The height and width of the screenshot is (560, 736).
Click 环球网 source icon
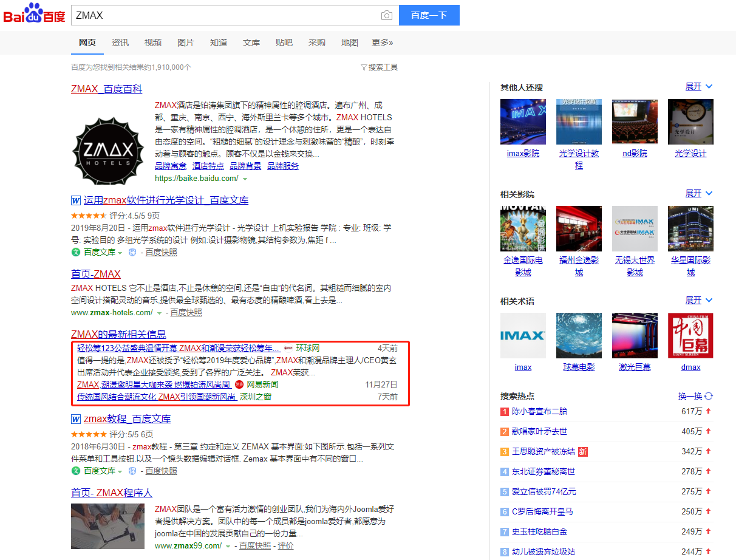click(288, 348)
